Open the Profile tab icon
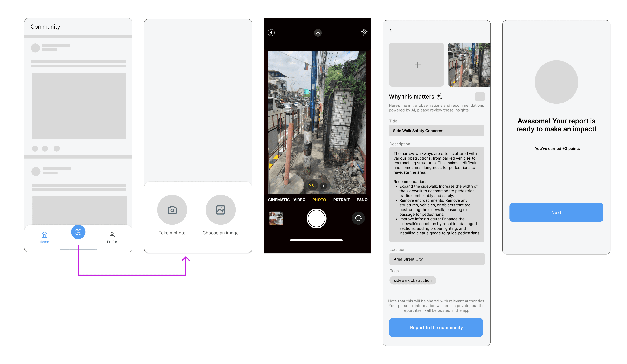627x364 pixels. [112, 234]
